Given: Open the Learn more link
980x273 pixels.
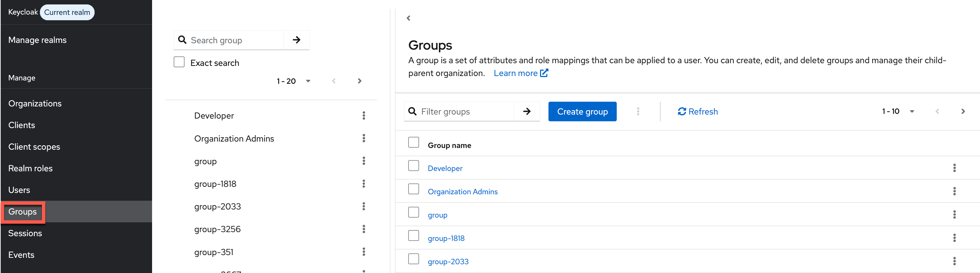Looking at the screenshot, I should tap(520, 73).
